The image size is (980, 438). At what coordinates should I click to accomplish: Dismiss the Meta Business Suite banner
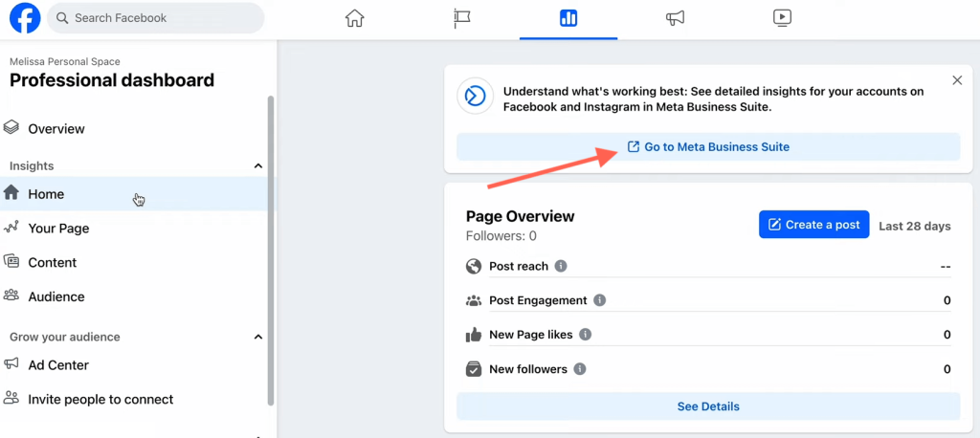(957, 80)
